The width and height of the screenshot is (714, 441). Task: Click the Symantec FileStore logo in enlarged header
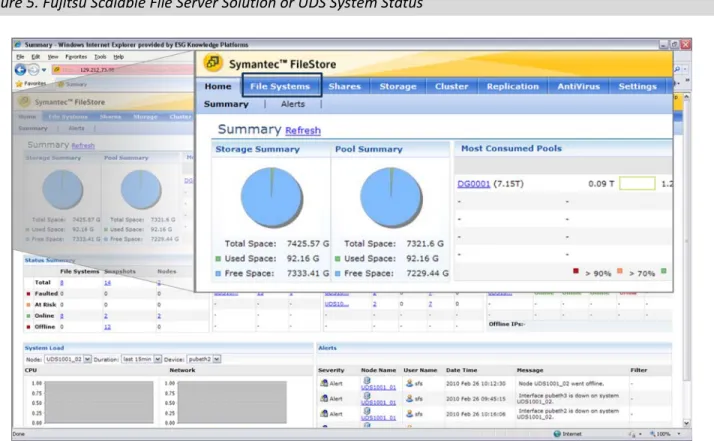[x=213, y=63]
